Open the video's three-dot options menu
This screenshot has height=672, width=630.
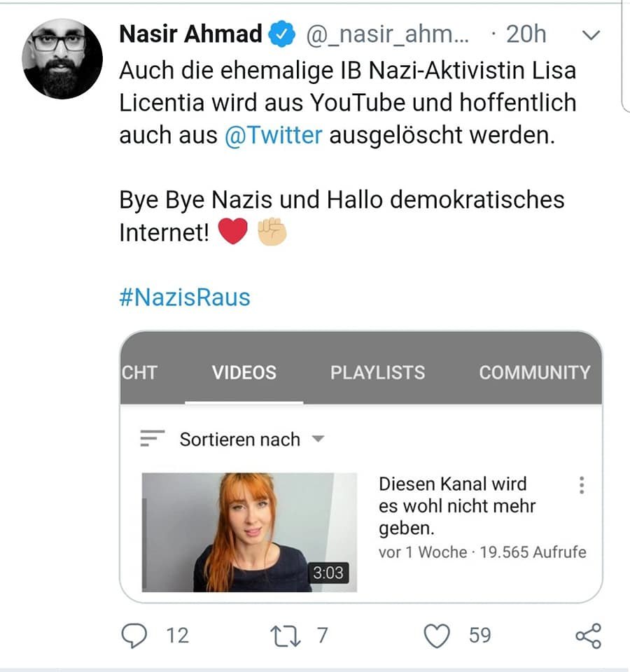pos(582,485)
